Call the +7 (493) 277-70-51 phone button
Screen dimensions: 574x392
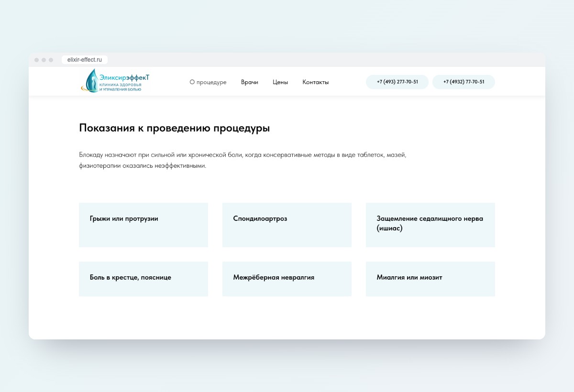click(x=397, y=82)
